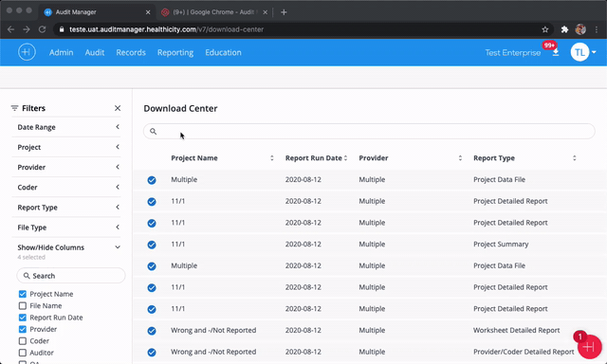The width and height of the screenshot is (607, 364).
Task: Reload the page in Chrome
Action: tap(42, 29)
